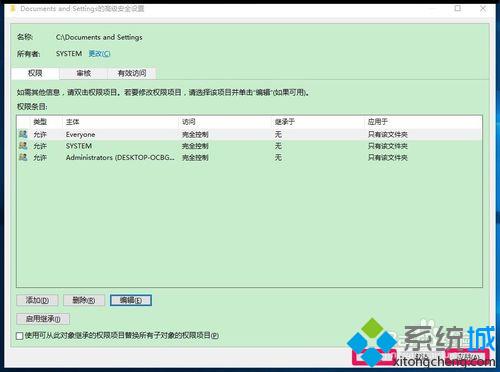Switch to the 权限 tab
The height and width of the screenshot is (372, 500).
[35, 73]
